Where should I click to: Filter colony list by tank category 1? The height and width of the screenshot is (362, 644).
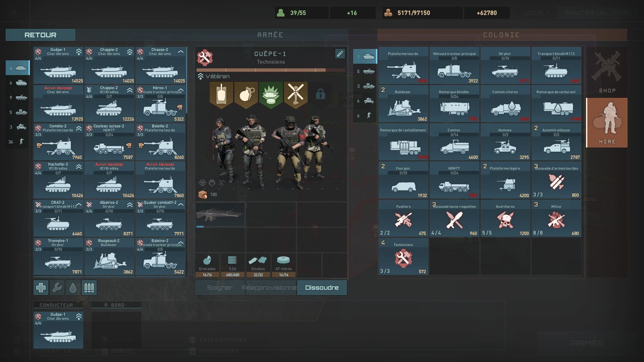coord(365,56)
